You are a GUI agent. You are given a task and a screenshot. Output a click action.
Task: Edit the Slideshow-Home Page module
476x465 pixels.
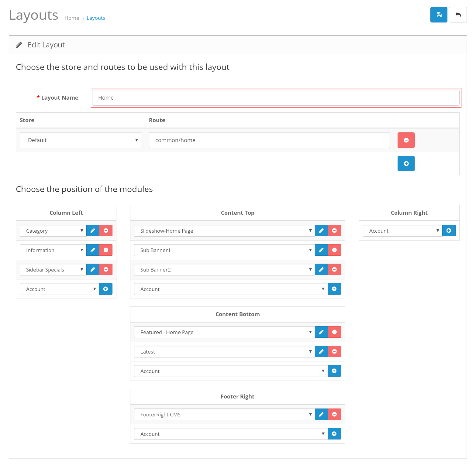click(x=321, y=231)
